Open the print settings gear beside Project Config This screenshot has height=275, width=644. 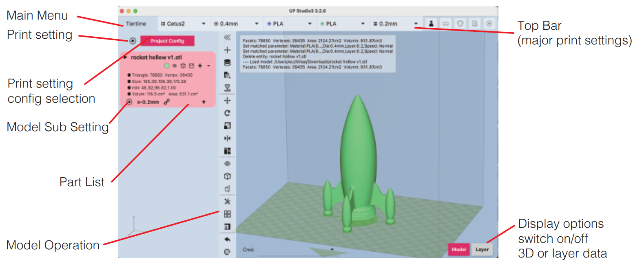pyautogui.click(x=133, y=41)
